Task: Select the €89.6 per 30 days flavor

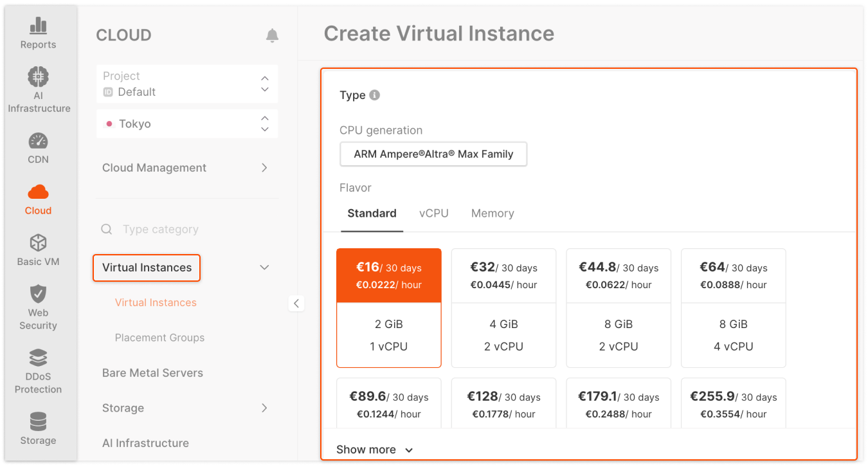Action: [x=389, y=403]
